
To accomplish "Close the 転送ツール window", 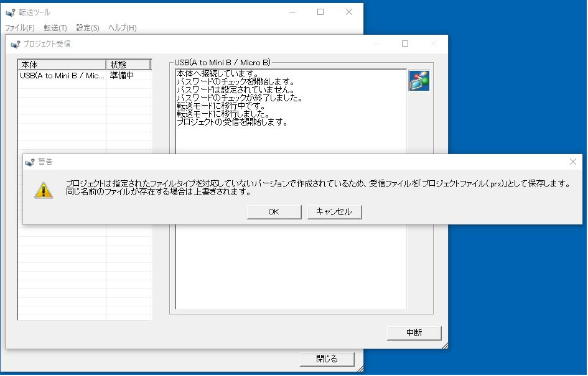I will (348, 12).
